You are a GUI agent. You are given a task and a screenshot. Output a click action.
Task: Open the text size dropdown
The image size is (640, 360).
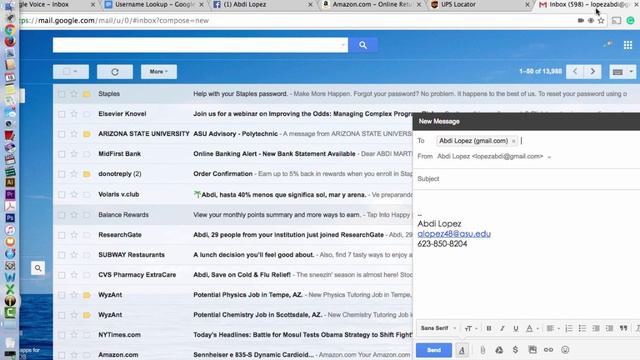click(471, 328)
